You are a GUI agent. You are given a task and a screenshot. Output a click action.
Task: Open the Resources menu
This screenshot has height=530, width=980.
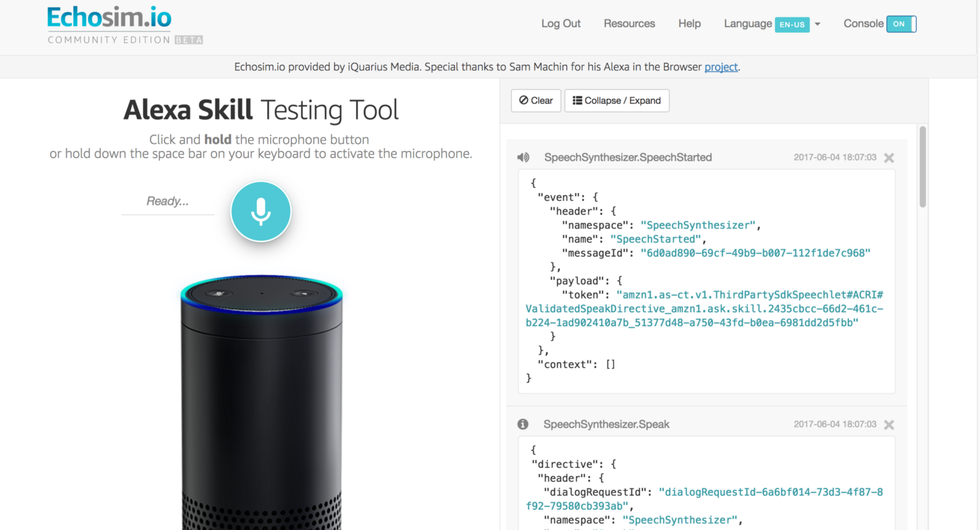click(630, 23)
